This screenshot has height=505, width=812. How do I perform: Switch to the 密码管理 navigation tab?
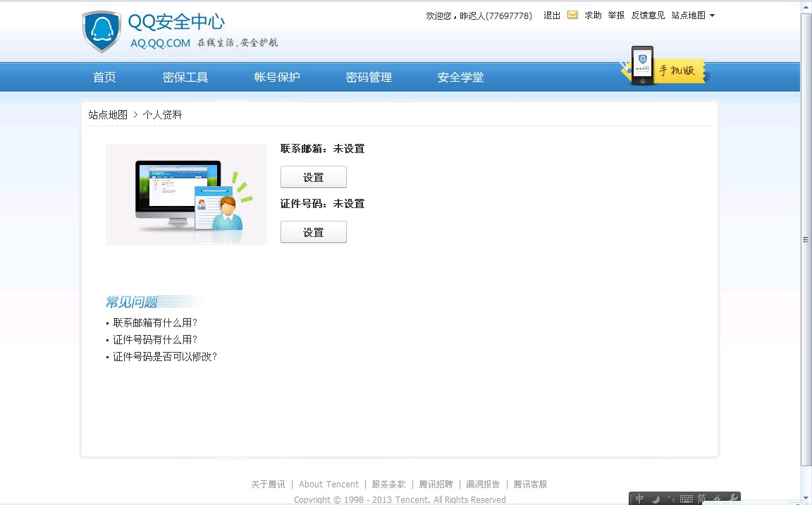point(369,77)
